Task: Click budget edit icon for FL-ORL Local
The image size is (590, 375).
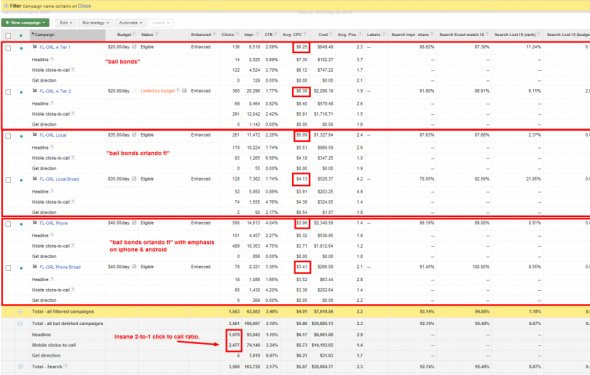Action: [134, 135]
